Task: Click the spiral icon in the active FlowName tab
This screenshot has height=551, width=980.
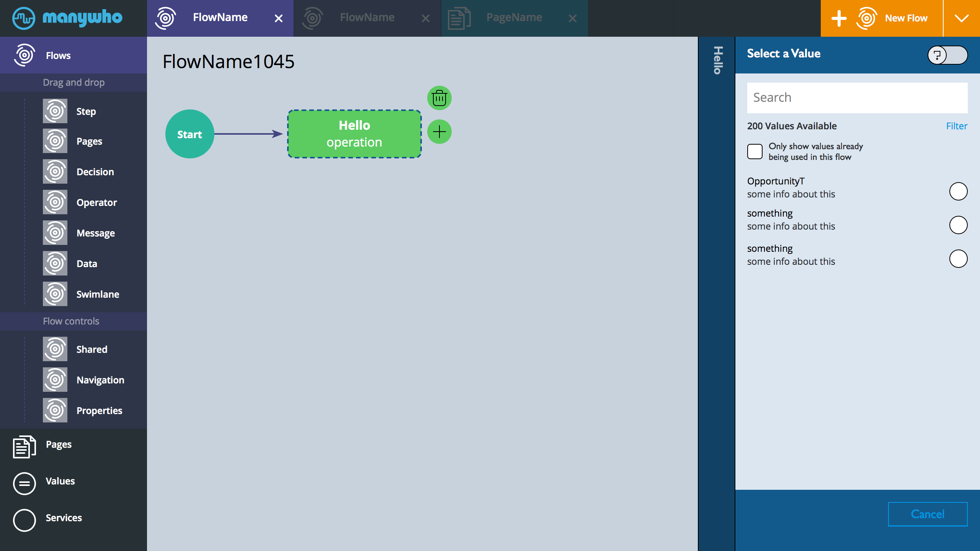Action: (165, 18)
